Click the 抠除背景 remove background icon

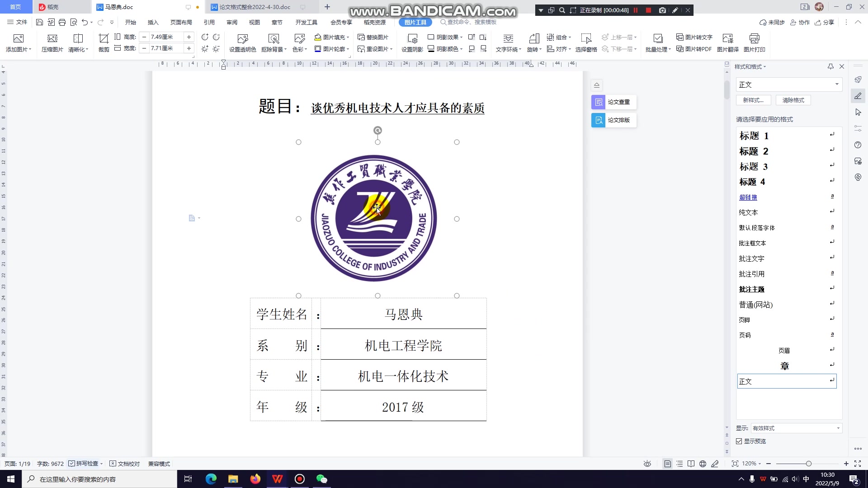click(274, 43)
